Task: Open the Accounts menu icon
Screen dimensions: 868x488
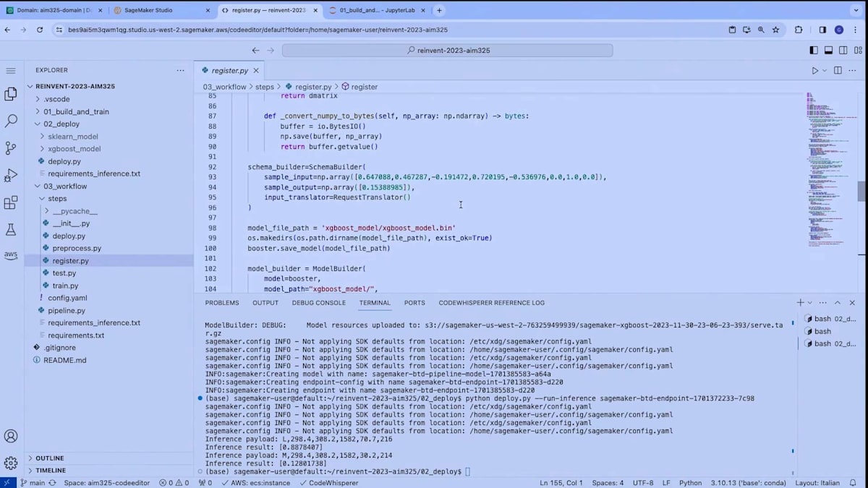Action: coord(11,436)
